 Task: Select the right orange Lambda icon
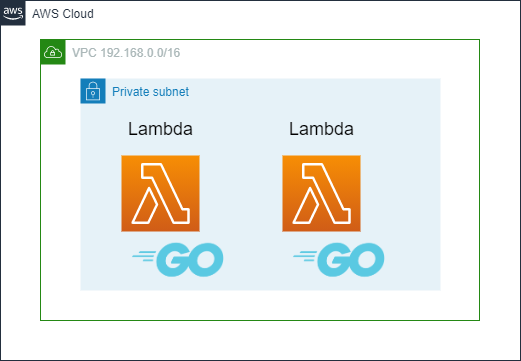[x=321, y=193]
